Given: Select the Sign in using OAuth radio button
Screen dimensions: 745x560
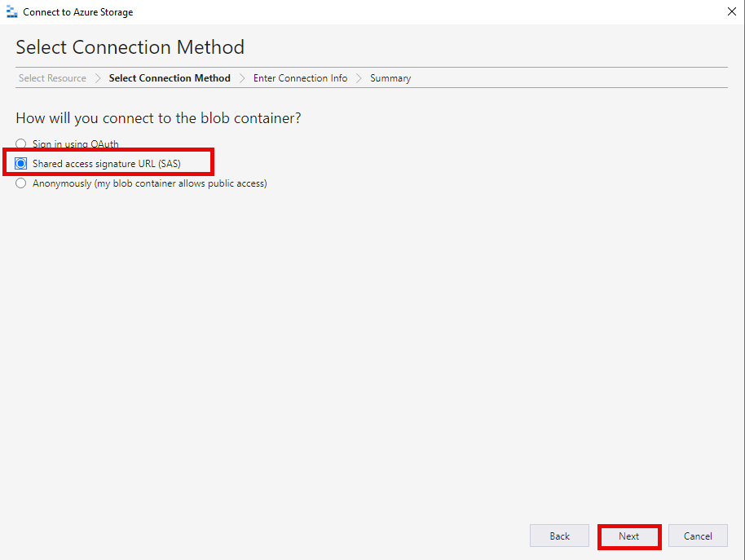Looking at the screenshot, I should (21, 144).
